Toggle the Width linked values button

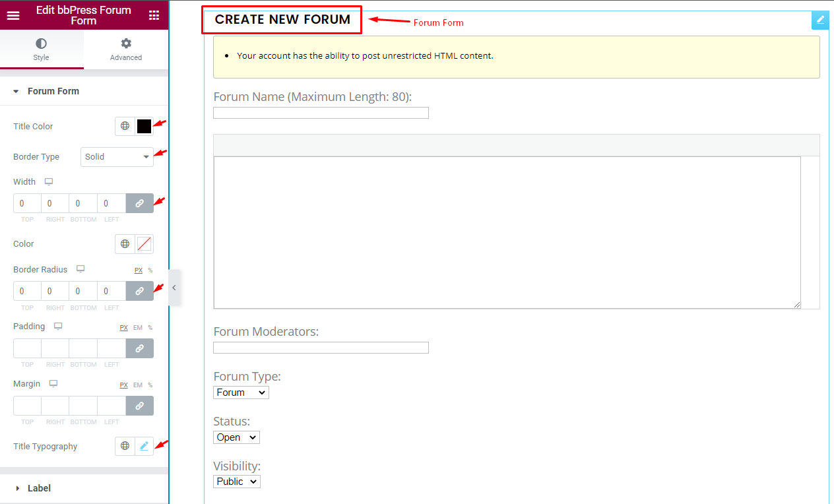point(139,203)
